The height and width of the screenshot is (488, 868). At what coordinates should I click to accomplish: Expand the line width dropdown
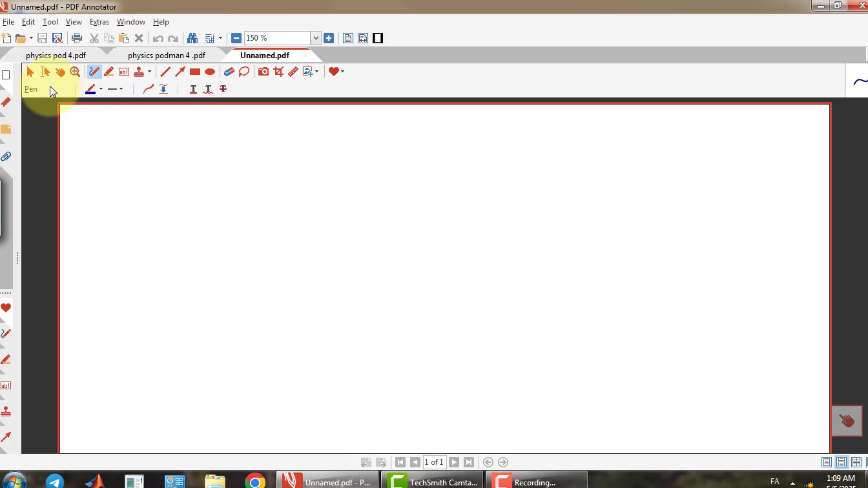pyautogui.click(x=121, y=89)
